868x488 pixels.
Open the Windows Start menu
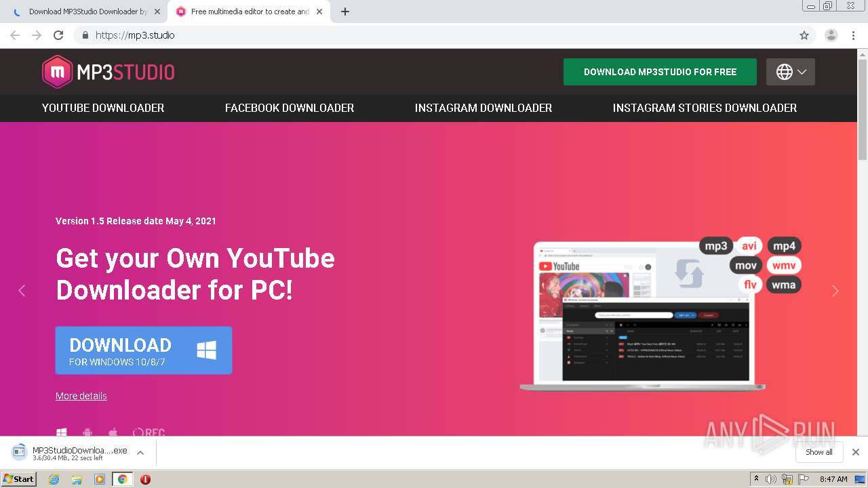(x=19, y=479)
